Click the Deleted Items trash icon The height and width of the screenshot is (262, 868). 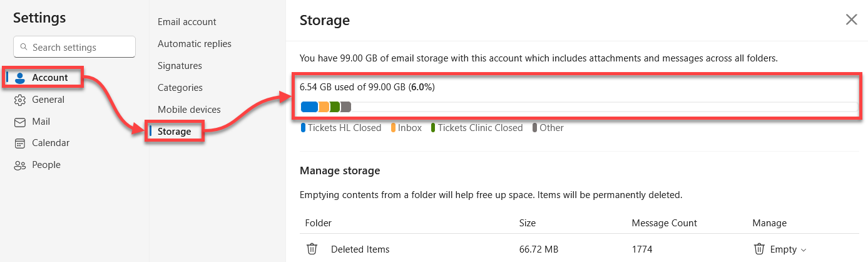tap(312, 249)
